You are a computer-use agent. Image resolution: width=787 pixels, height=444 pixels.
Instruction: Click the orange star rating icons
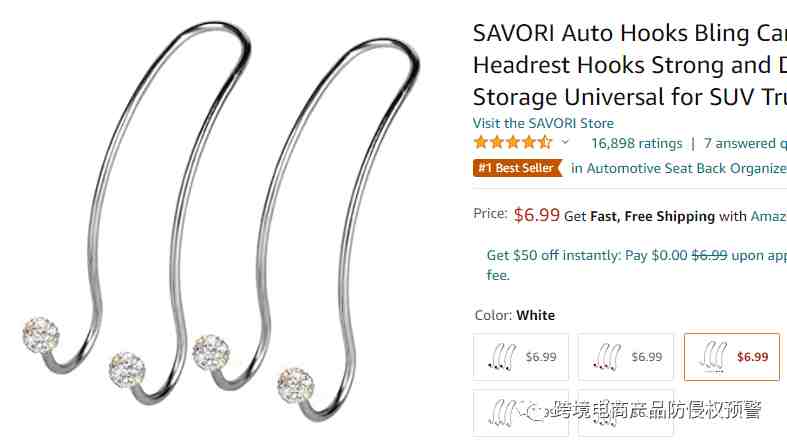512,142
